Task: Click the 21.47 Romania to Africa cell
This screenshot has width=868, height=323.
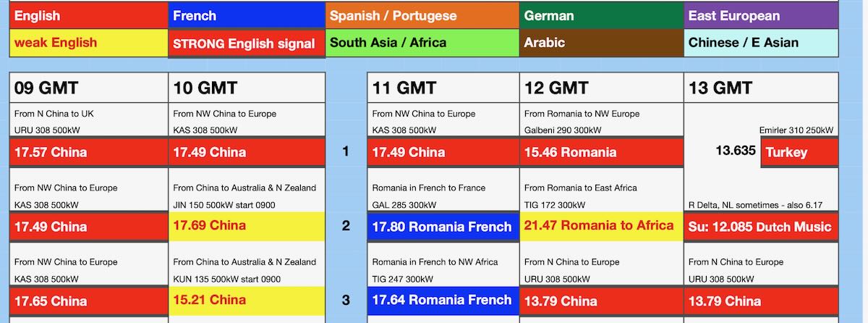Action: [x=602, y=226]
